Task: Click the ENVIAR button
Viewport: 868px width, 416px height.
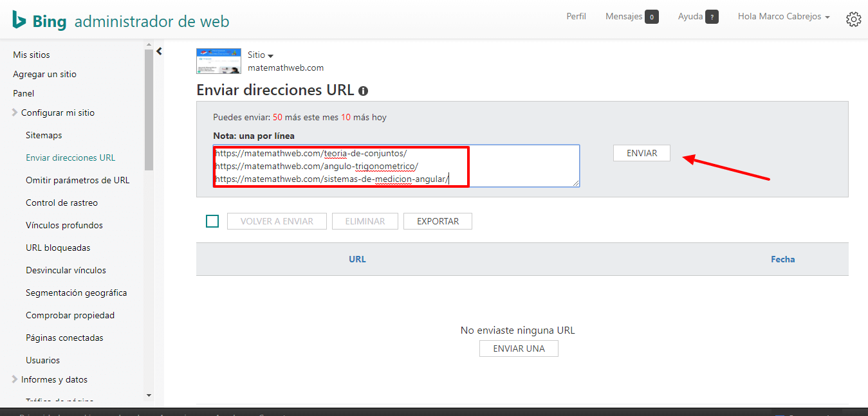Action: [642, 153]
